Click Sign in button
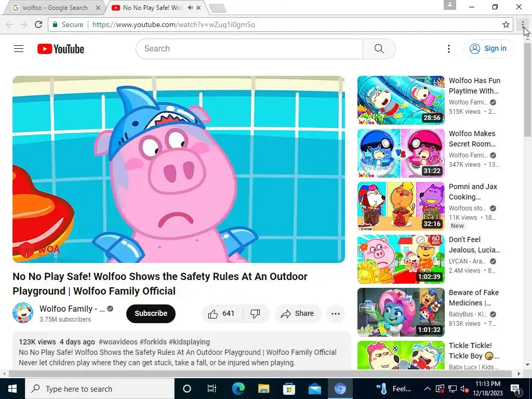This screenshot has height=399, width=532. tap(488, 48)
